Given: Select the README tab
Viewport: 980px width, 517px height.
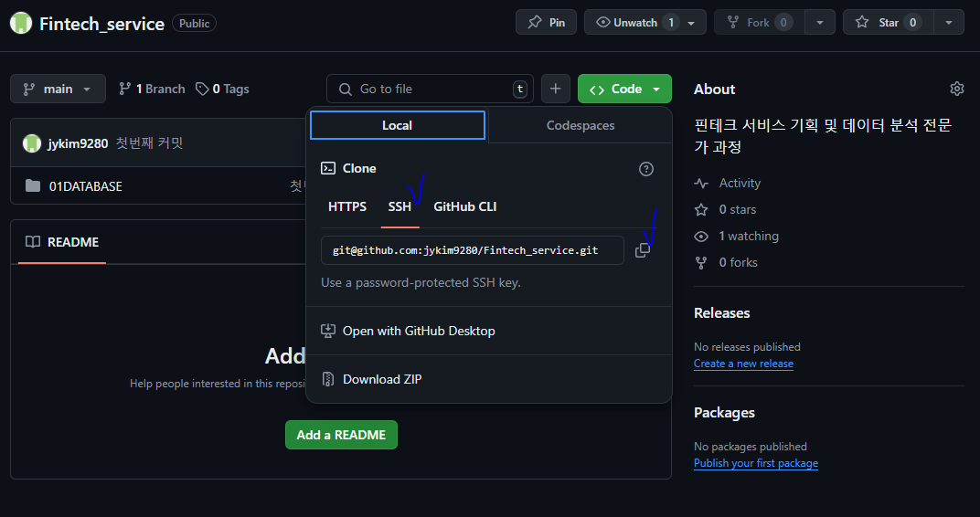Looking at the screenshot, I should 62,242.
